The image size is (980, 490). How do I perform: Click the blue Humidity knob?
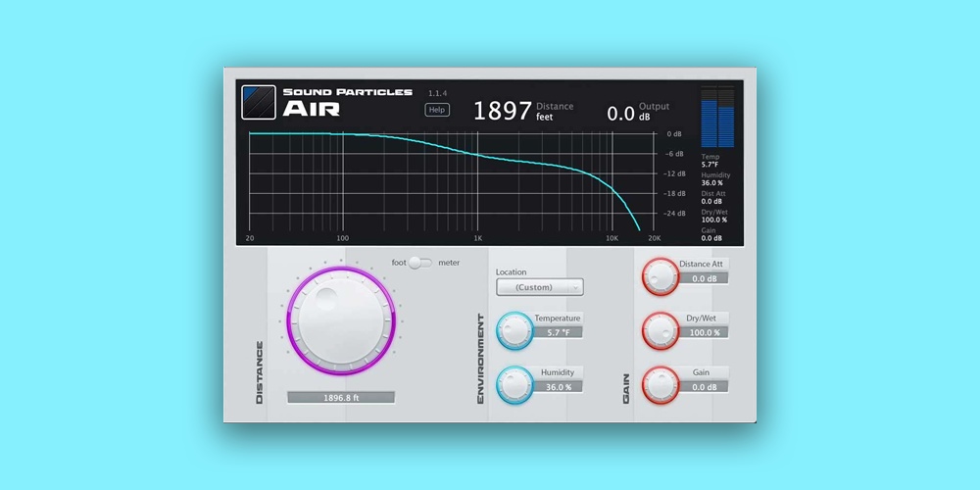point(514,385)
